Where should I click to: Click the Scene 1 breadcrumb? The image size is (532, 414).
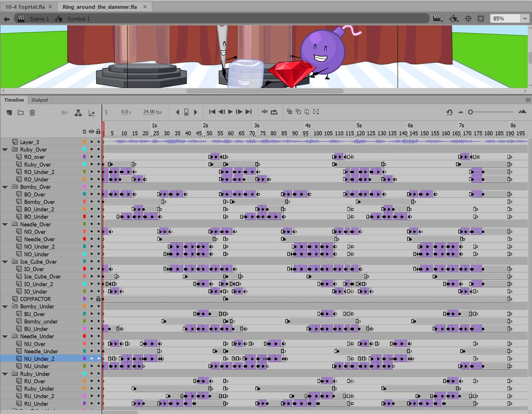39,19
